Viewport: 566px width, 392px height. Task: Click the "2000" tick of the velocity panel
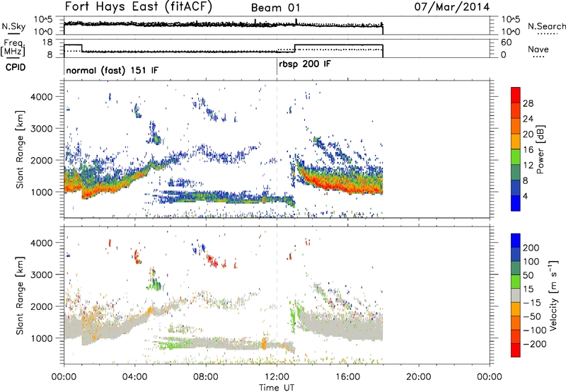pyautogui.click(x=42, y=306)
